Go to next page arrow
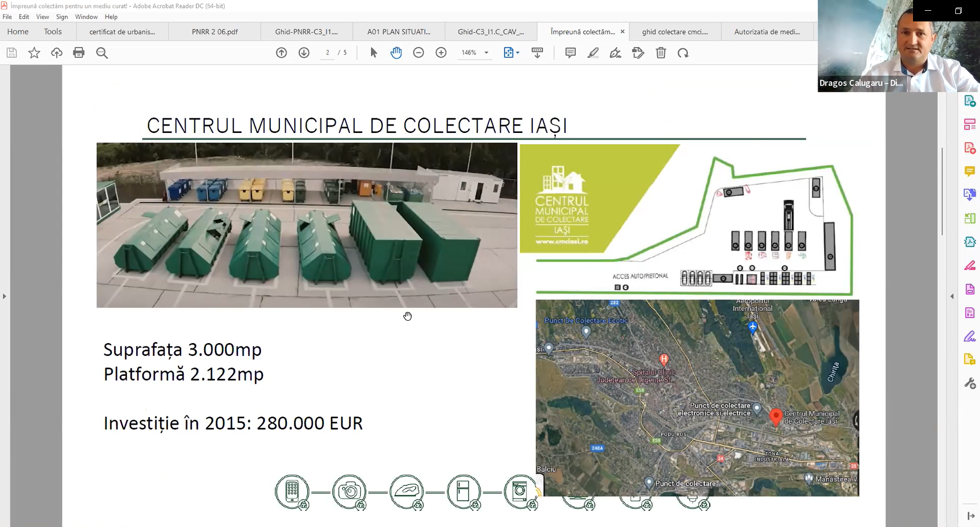This screenshot has width=980, height=527. coord(304,53)
